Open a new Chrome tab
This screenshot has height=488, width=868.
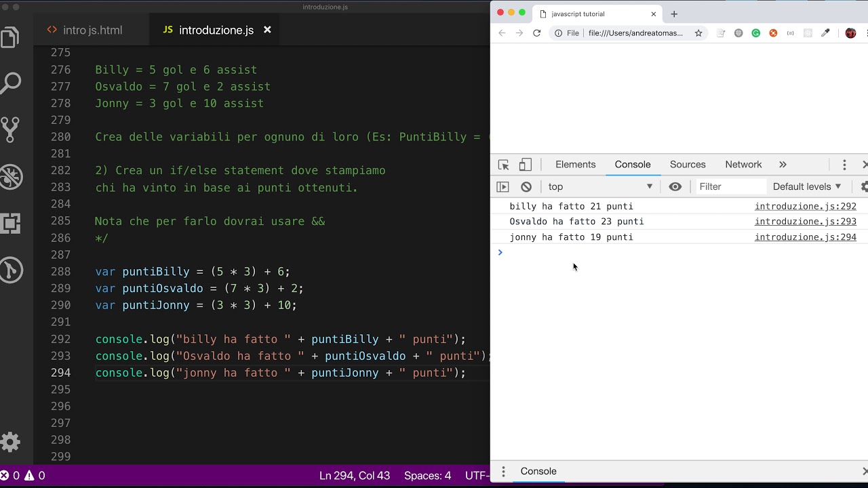click(x=674, y=14)
